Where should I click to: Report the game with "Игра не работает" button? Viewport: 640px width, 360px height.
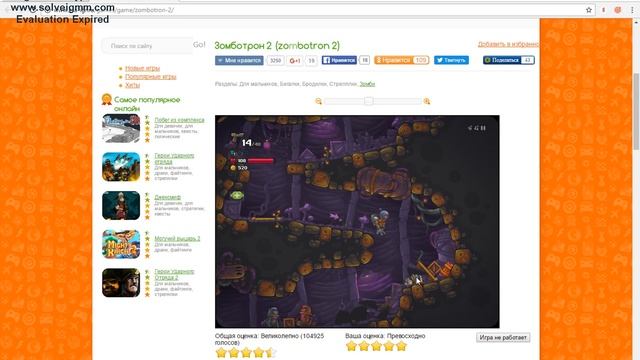(x=503, y=338)
